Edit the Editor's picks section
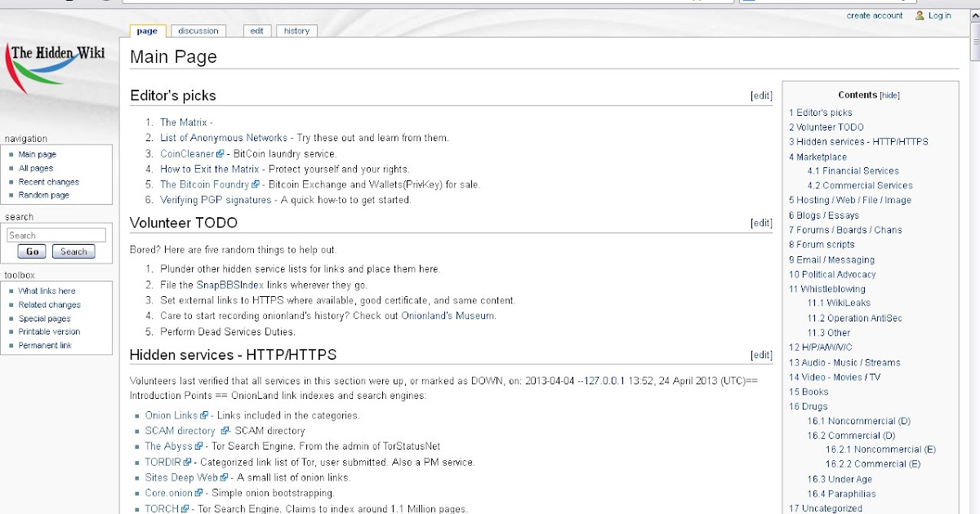 pos(762,95)
